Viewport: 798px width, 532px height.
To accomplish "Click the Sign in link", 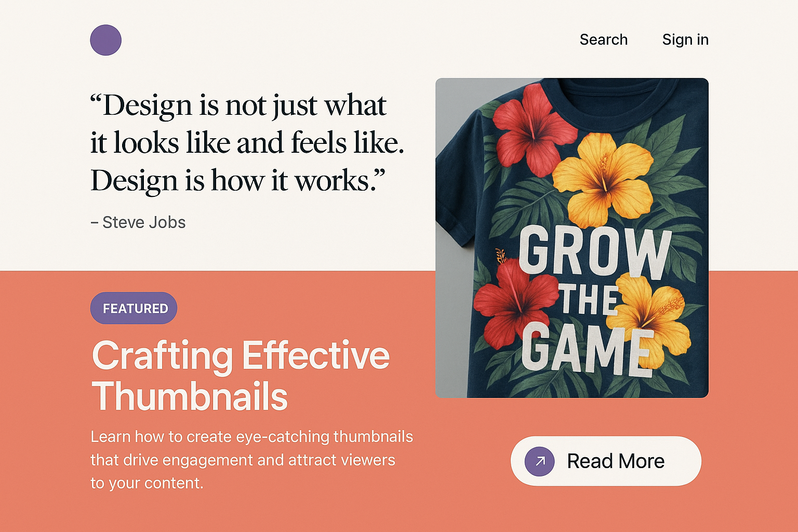I will tap(685, 40).
